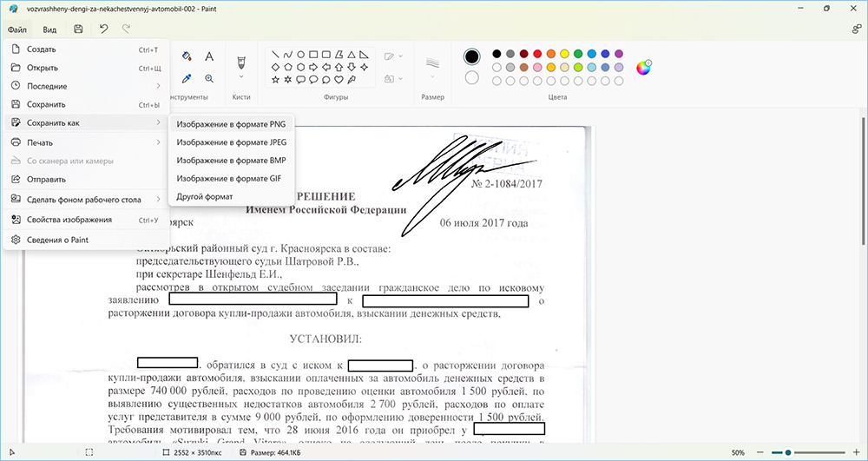The width and height of the screenshot is (868, 461).
Task: Pick the yellow color swatch
Action: [x=565, y=54]
